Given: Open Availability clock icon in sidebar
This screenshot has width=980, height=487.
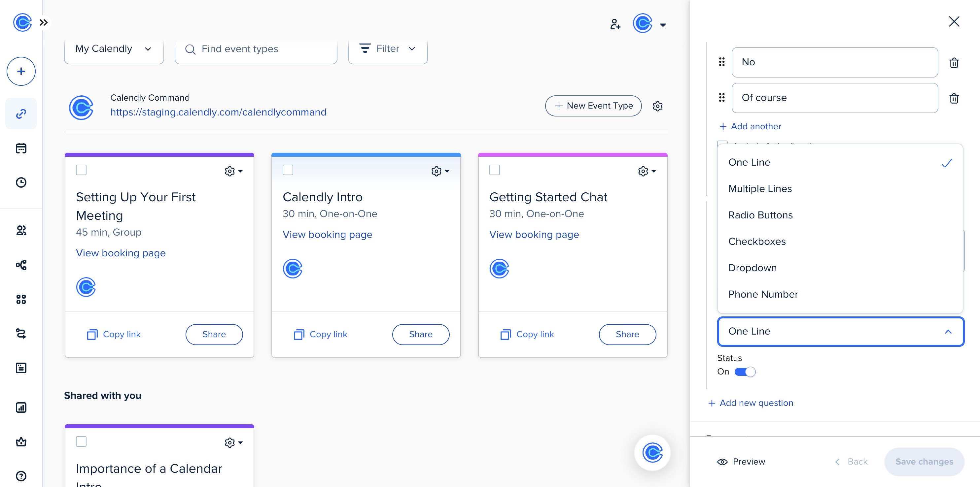Looking at the screenshot, I should pyautogui.click(x=21, y=182).
